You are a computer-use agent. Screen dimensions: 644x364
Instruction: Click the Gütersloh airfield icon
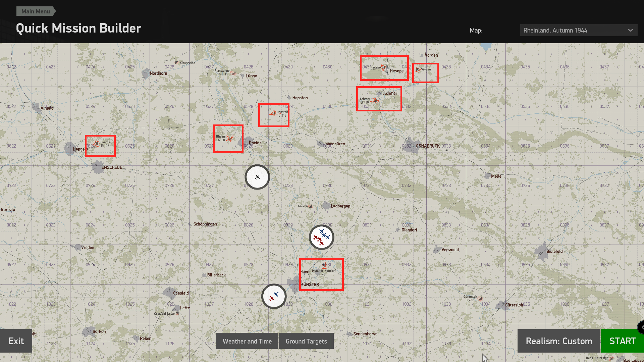pyautogui.click(x=480, y=298)
